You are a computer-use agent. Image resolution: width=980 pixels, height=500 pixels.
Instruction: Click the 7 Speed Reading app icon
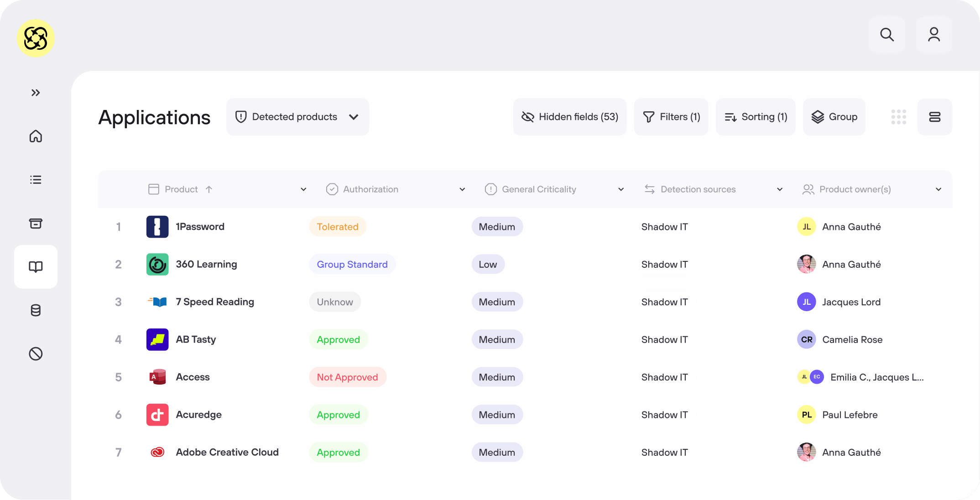pyautogui.click(x=157, y=302)
